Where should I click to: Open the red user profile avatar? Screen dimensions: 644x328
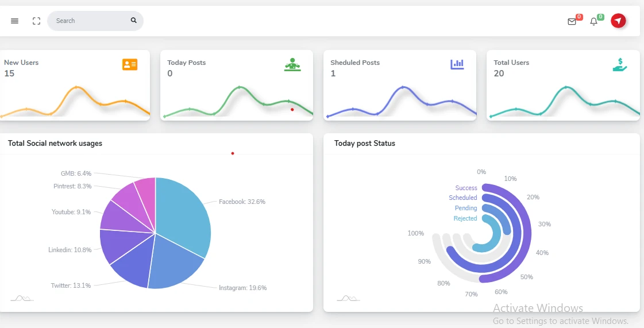618,21
